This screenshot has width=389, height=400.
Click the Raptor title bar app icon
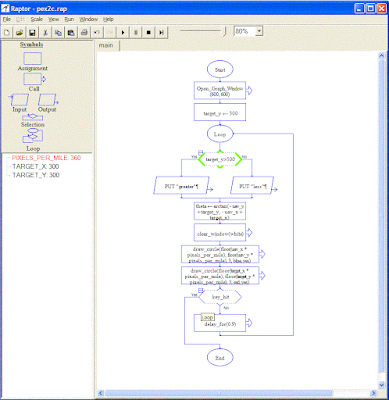(6, 8)
